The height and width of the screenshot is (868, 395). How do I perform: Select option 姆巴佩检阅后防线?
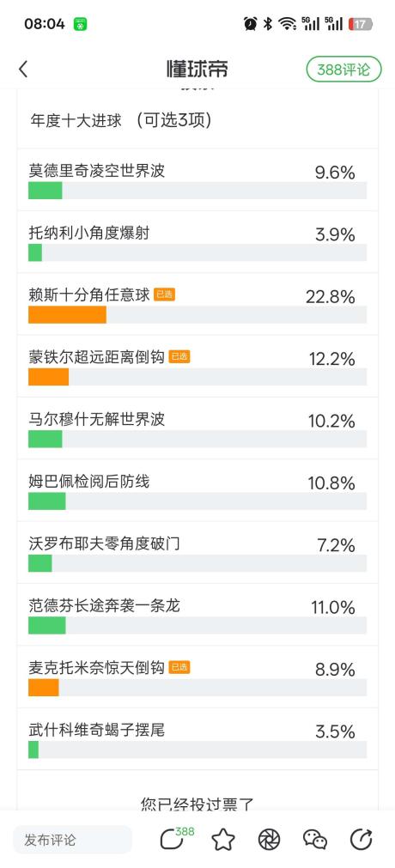click(197, 490)
